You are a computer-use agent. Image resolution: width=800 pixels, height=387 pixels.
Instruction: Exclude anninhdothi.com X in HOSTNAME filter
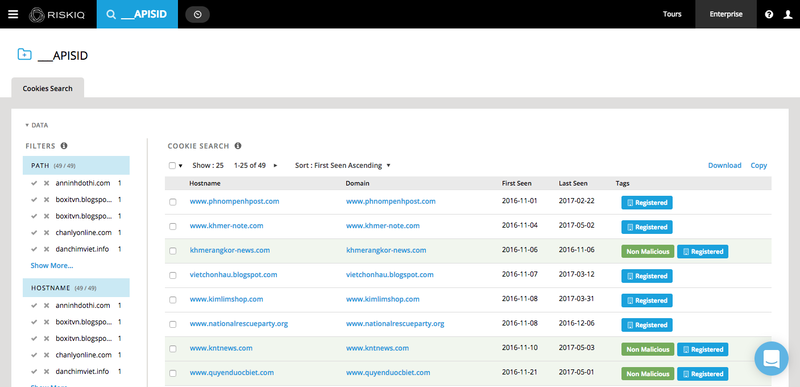(x=46, y=305)
